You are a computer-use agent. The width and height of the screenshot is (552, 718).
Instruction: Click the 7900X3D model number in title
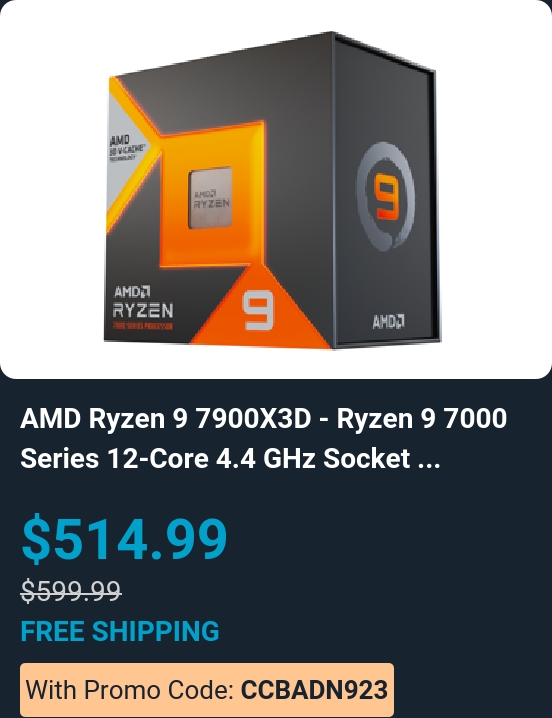[253, 419]
